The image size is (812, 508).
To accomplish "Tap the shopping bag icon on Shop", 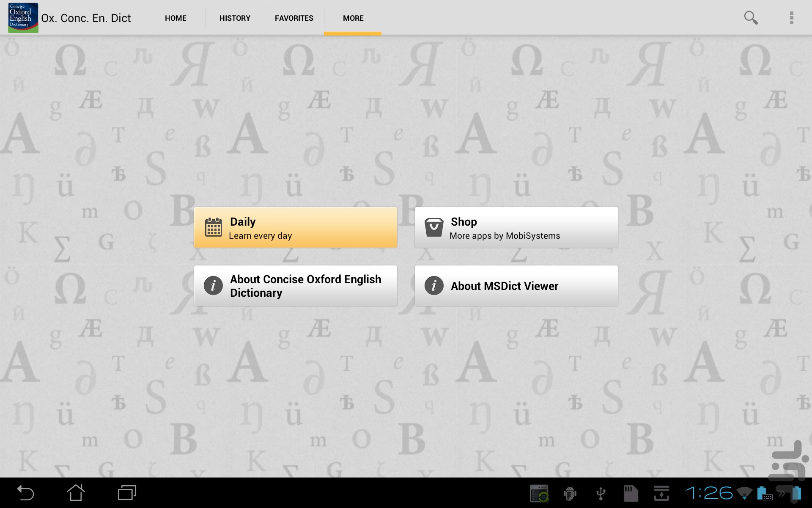I will [x=434, y=227].
